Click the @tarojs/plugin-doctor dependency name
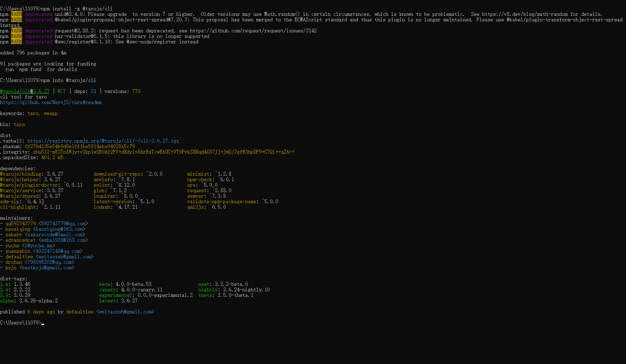The height and width of the screenshot is (364, 626). tap(29, 185)
